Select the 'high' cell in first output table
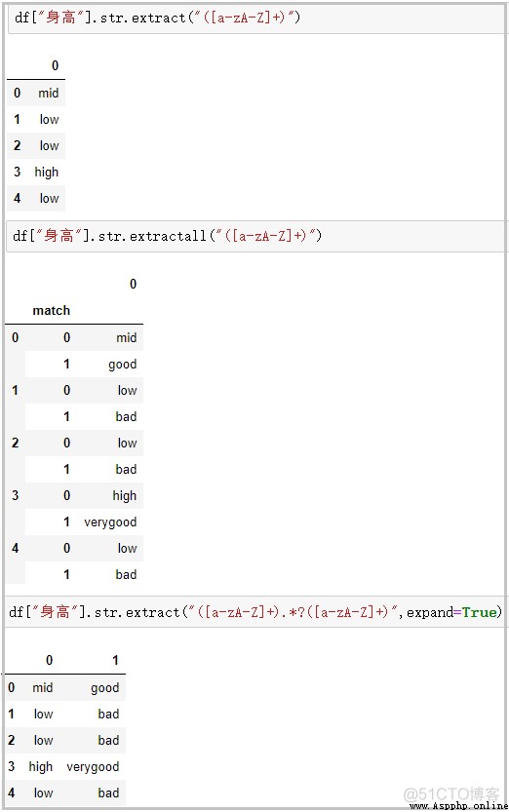 pos(47,172)
